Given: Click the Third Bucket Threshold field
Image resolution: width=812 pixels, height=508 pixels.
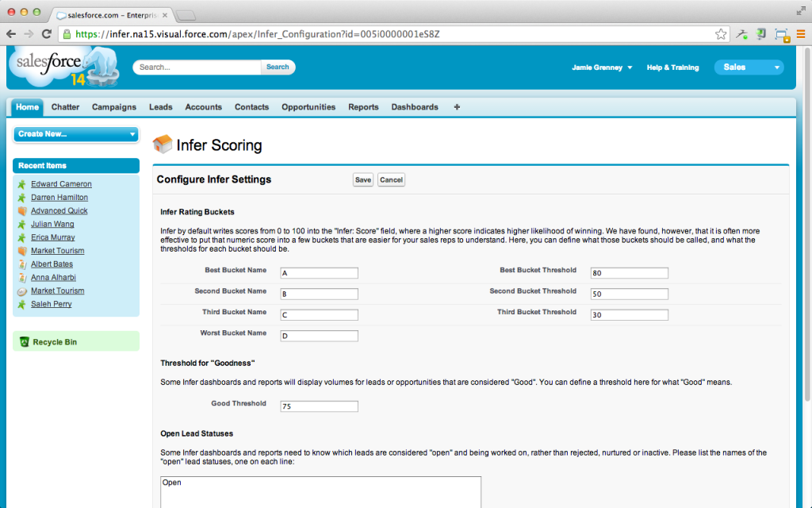Looking at the screenshot, I should pyautogui.click(x=629, y=315).
